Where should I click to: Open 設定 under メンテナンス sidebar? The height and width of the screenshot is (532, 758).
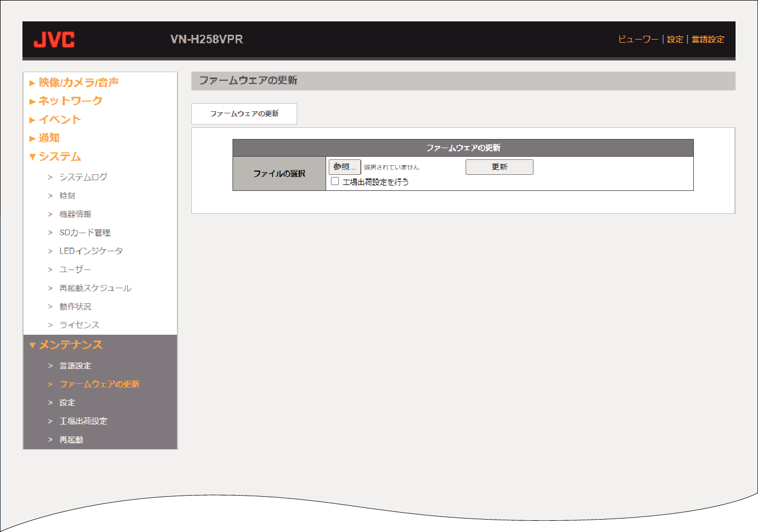click(x=67, y=403)
